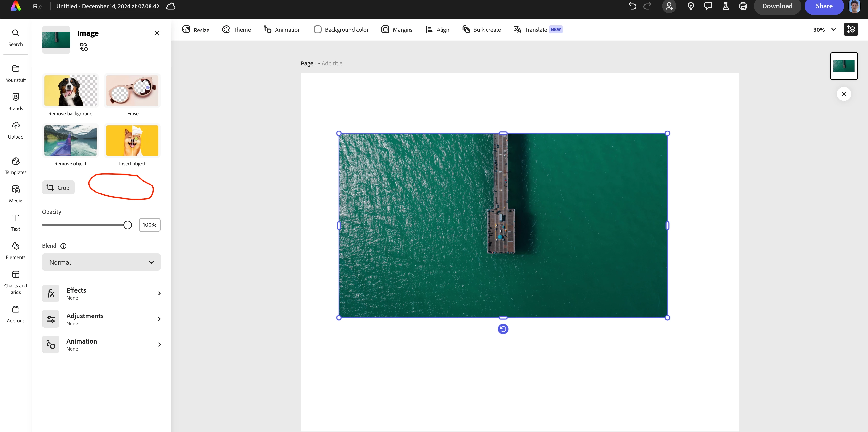Viewport: 868px width, 432px height.
Task: Click the Download button
Action: (777, 6)
